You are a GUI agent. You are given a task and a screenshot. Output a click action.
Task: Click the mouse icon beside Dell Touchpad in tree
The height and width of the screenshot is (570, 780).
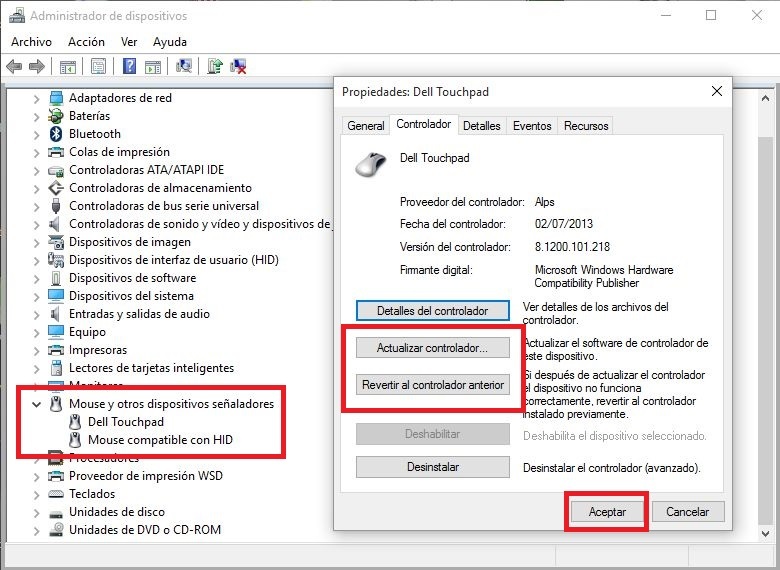75,422
